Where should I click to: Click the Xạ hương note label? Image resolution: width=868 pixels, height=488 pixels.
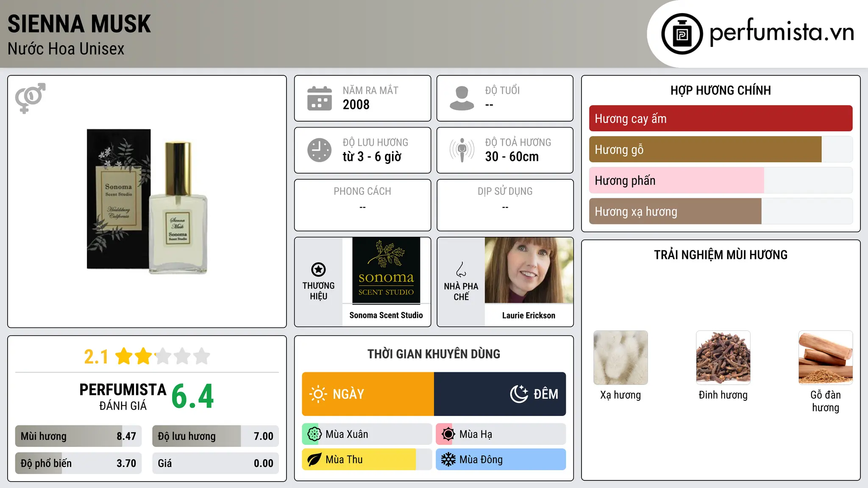click(x=620, y=395)
